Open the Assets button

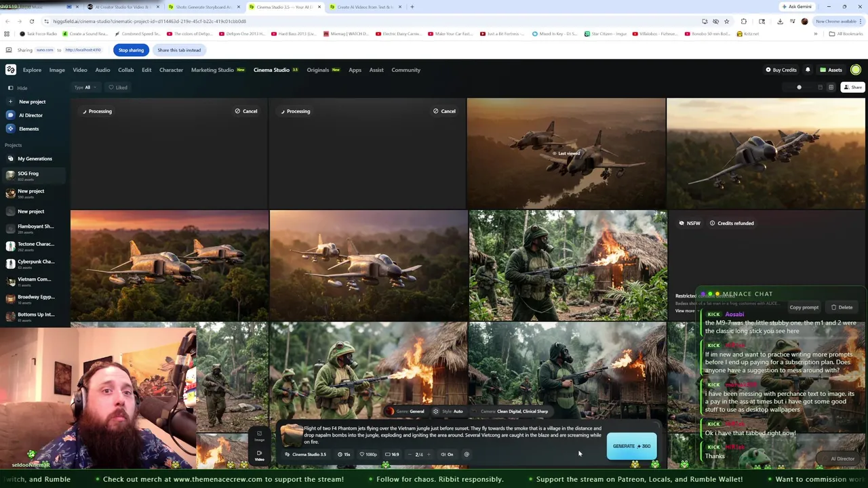click(831, 70)
